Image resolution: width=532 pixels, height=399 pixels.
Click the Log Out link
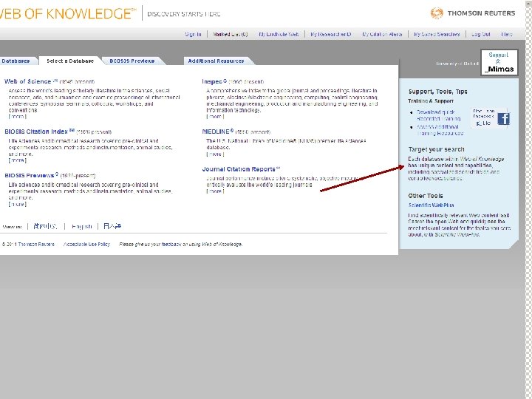(481, 34)
